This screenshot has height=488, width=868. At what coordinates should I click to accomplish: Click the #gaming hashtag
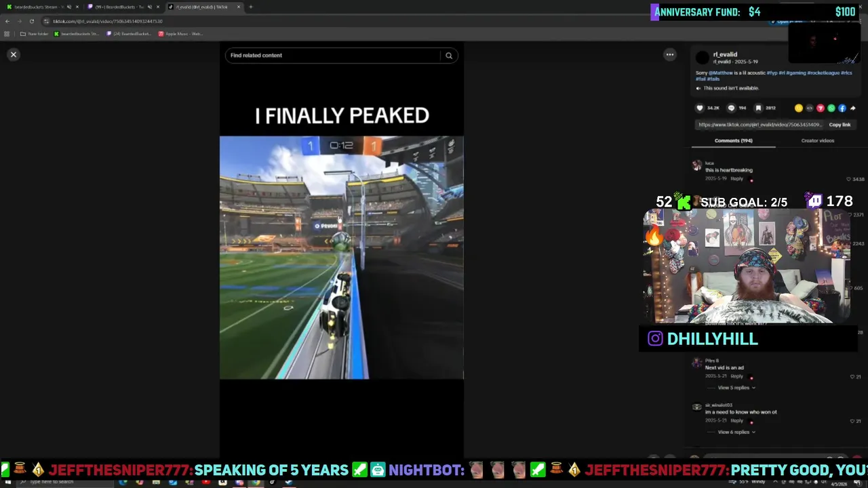tap(796, 73)
